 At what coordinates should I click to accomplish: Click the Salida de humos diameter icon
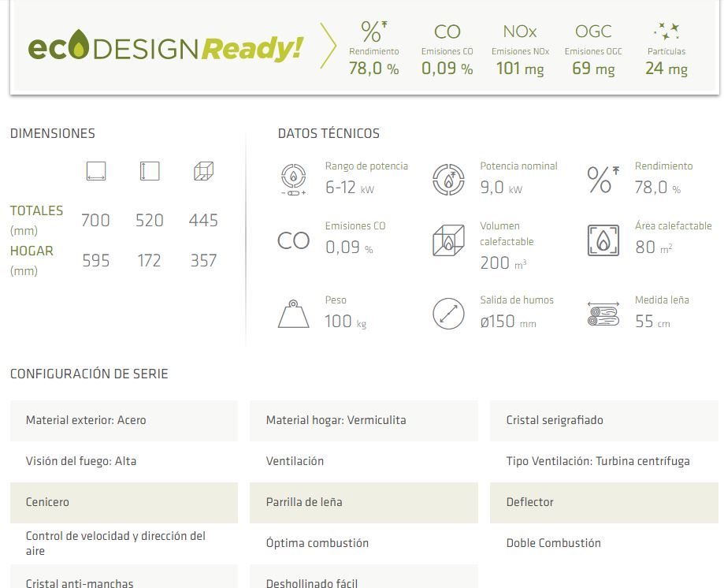coord(448,314)
